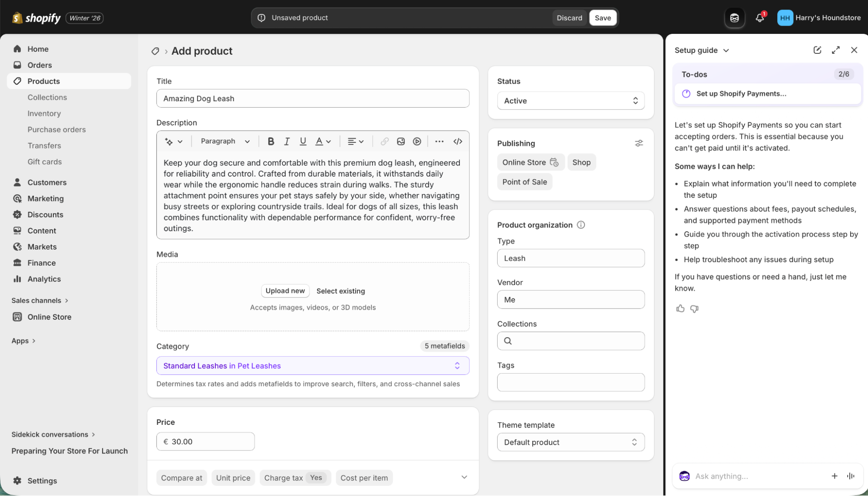Image resolution: width=868 pixels, height=496 pixels.
Task: Click the Upload new media button
Action: 285,291
